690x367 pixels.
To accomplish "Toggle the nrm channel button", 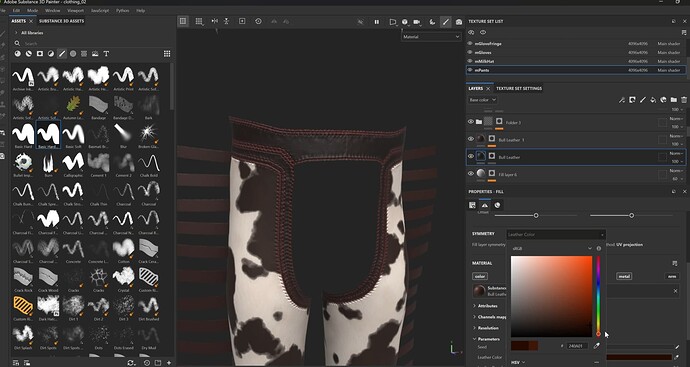I will tap(672, 276).
